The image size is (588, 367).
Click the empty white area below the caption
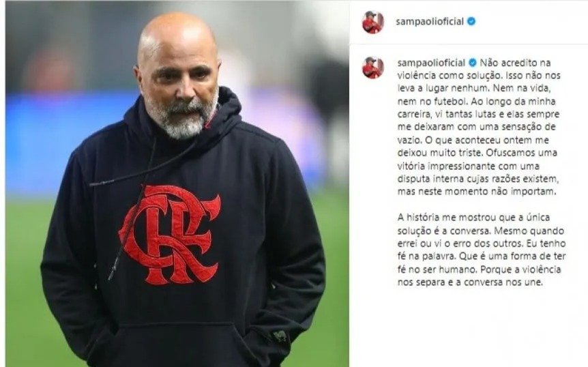tap(469, 330)
